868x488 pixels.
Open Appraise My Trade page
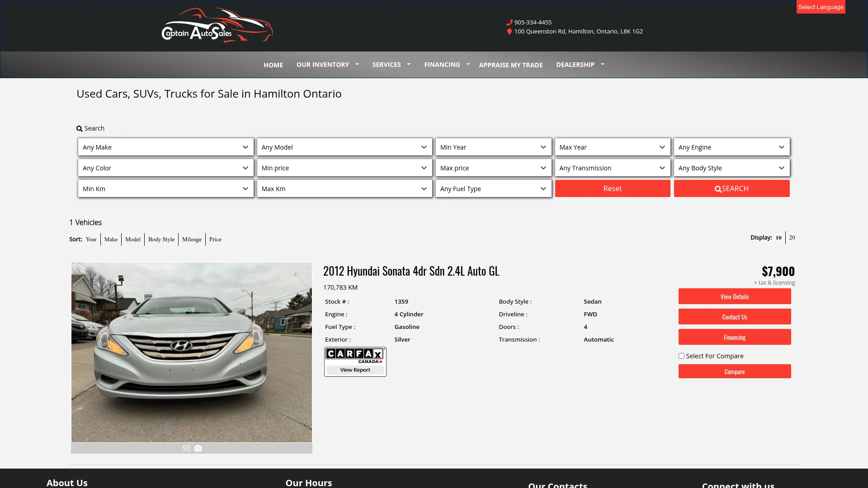click(x=511, y=65)
